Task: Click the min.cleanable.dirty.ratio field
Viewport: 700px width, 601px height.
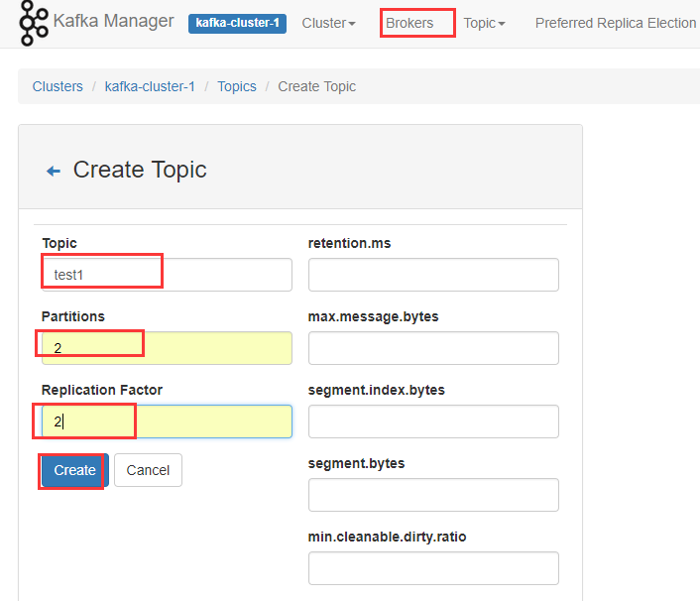Action: coord(433,568)
